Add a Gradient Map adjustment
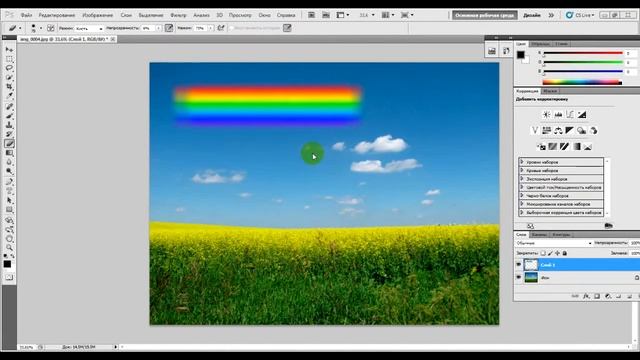This screenshot has height=360, width=640. click(576, 147)
